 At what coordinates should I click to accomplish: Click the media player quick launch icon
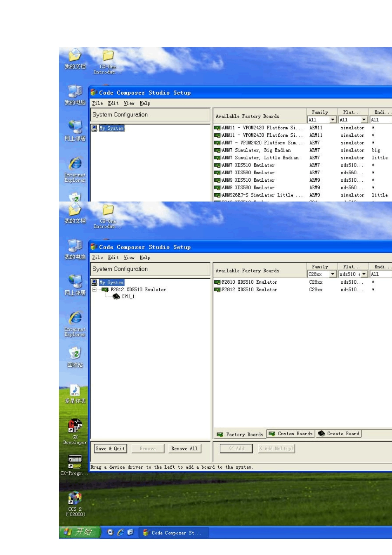click(110, 533)
